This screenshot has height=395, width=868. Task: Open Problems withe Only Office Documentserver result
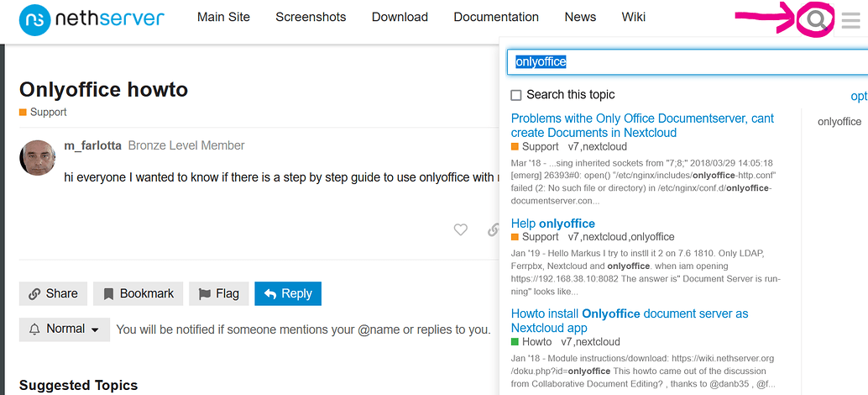tap(642, 126)
